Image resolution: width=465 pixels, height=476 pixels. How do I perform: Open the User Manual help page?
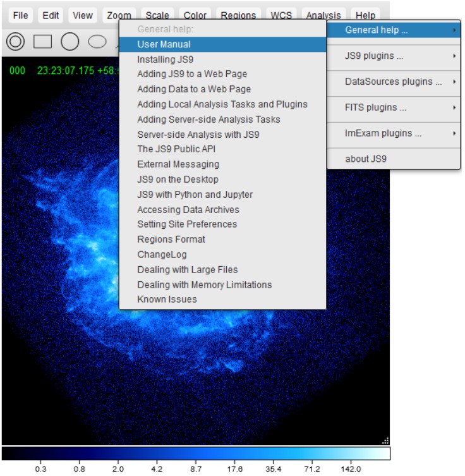(x=222, y=44)
